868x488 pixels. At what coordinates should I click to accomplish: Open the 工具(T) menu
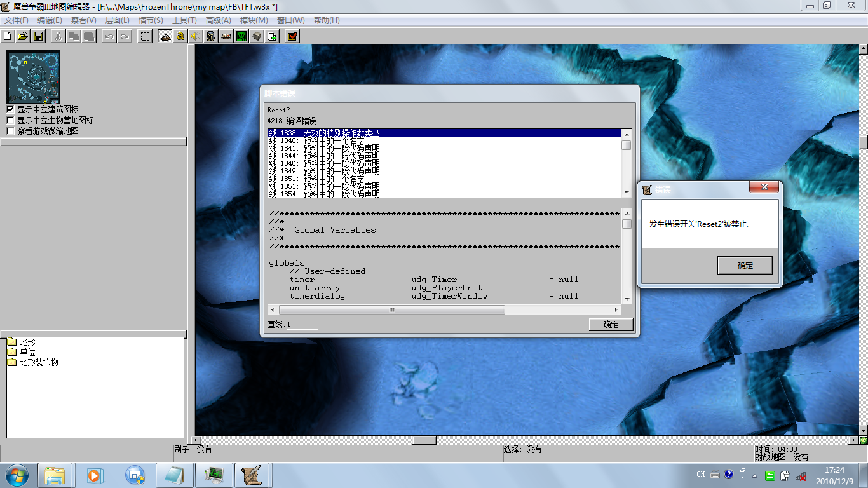pyautogui.click(x=184, y=20)
